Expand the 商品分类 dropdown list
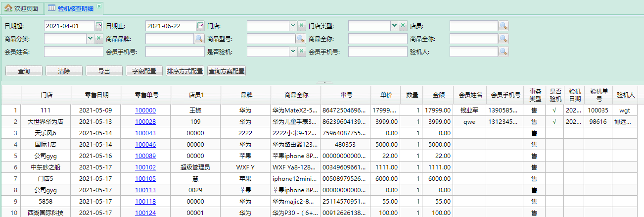644x217 pixels. pos(90,39)
